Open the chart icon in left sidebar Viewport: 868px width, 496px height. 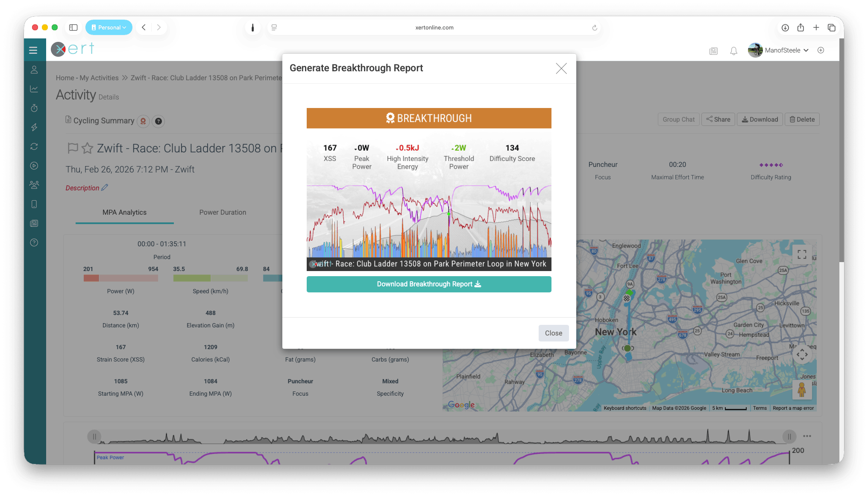[34, 89]
